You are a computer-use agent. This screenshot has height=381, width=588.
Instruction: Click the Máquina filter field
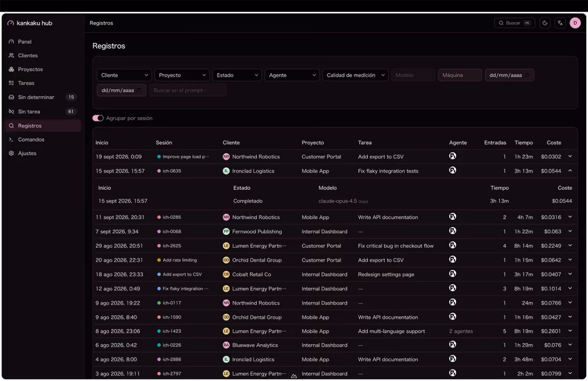tap(460, 75)
